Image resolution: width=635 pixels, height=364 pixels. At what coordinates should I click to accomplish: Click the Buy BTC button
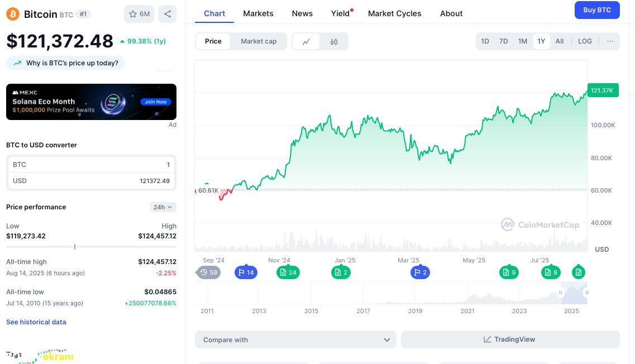597,10
